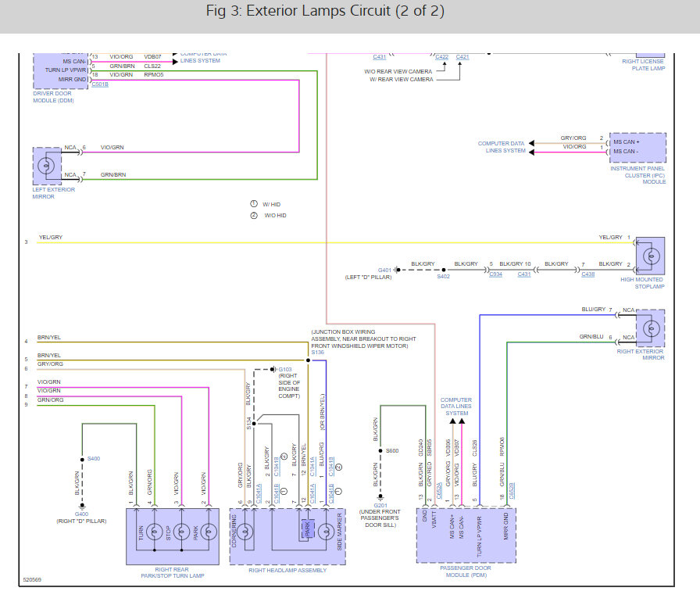Click the G201 ground symbol
The height and width of the screenshot is (602, 700).
(x=380, y=496)
